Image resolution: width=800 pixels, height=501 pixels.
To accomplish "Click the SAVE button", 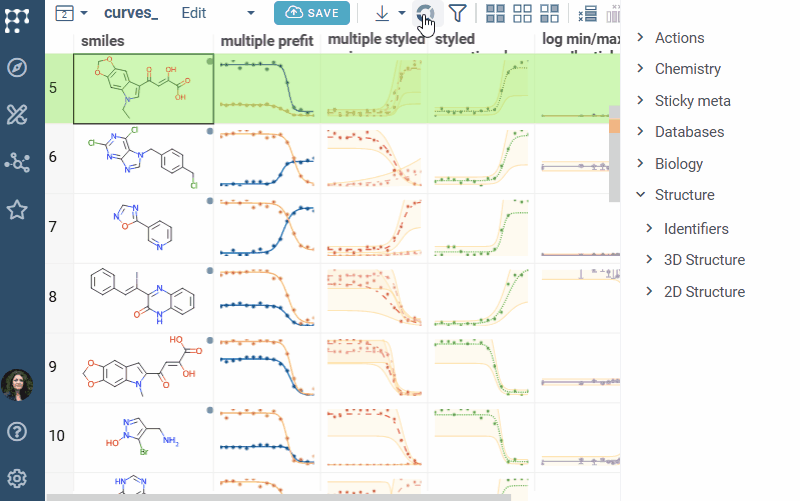I will [x=312, y=13].
